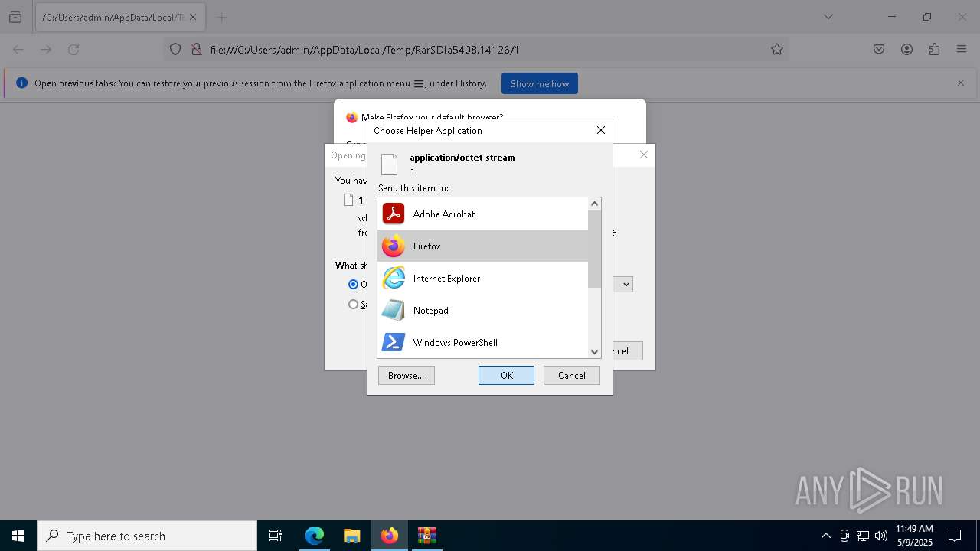The width and height of the screenshot is (980, 551).
Task: Launch Microsoft Edge from taskbar
Action: point(315,536)
